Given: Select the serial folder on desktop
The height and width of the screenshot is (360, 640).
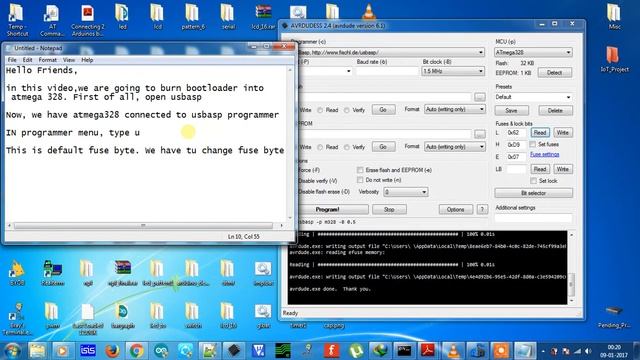Looking at the screenshot, I should 228,17.
